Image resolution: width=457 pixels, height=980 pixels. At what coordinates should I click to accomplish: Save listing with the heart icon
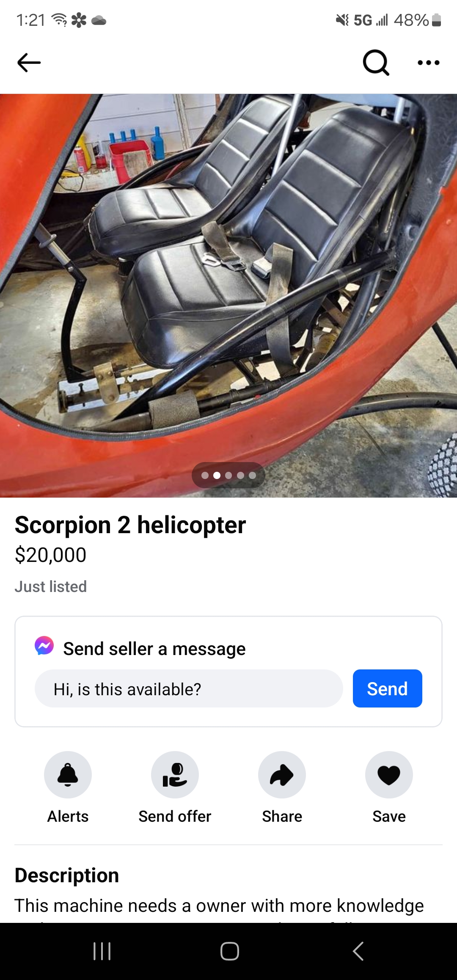click(x=389, y=775)
